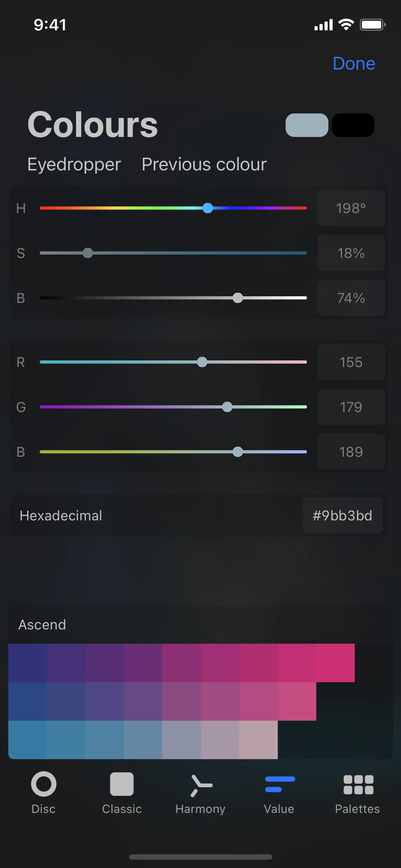Tap the green value field 179

pyautogui.click(x=351, y=407)
